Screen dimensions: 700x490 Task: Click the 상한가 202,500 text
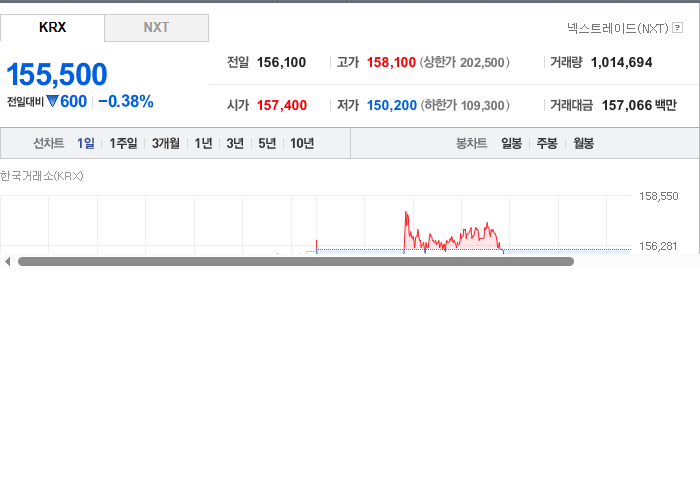pos(464,62)
